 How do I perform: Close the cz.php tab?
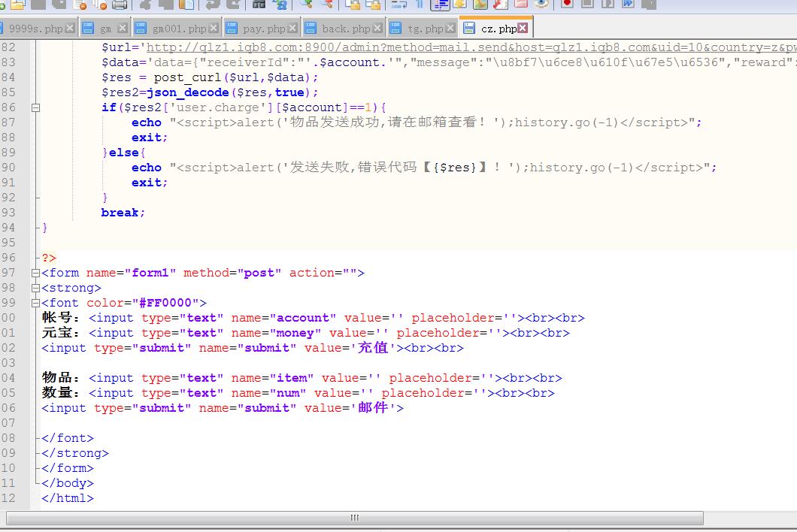(x=523, y=28)
